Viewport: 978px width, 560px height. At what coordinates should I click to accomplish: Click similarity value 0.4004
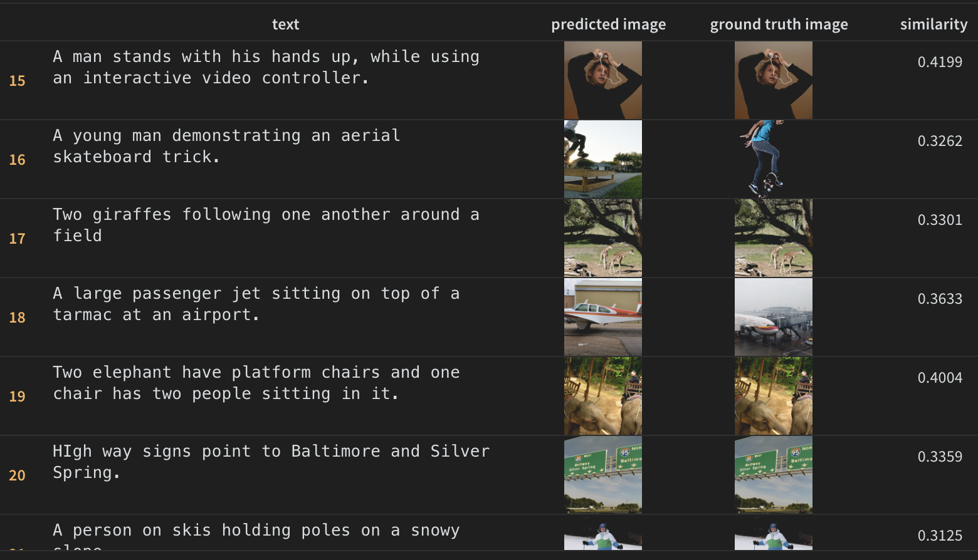939,378
